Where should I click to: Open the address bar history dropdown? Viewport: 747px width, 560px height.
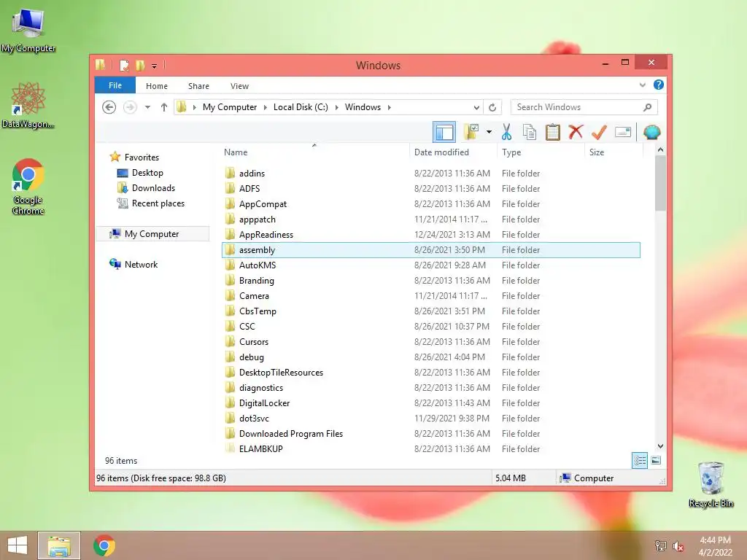tap(476, 107)
